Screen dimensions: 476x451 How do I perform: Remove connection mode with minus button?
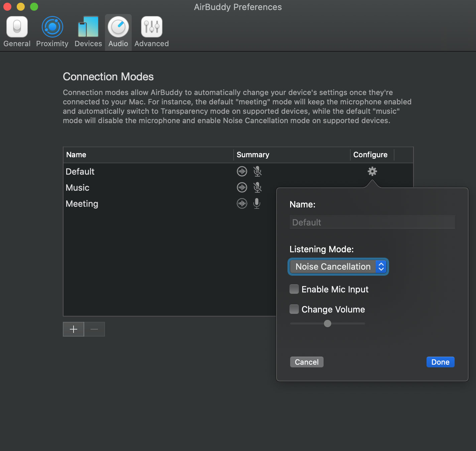pyautogui.click(x=94, y=329)
